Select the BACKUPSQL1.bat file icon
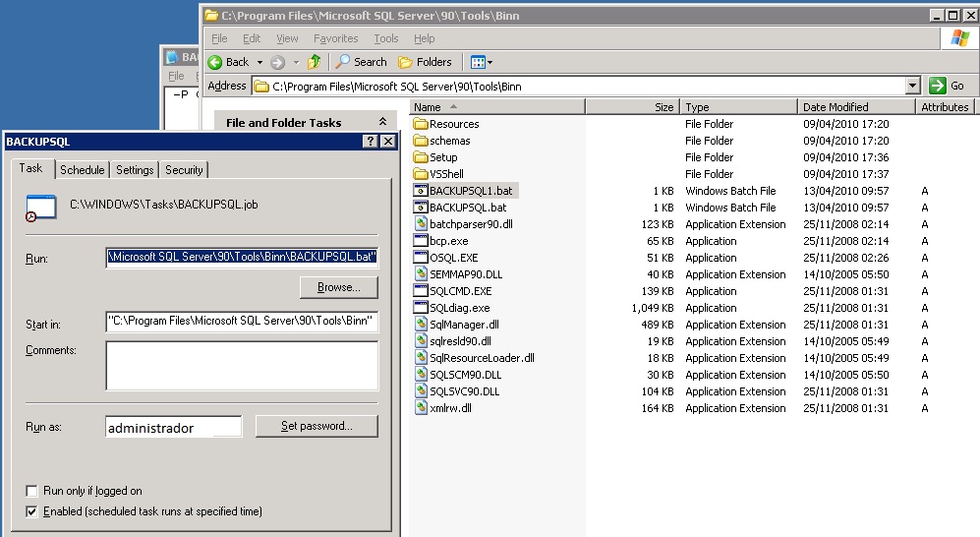This screenshot has height=537, width=980. pos(421,191)
